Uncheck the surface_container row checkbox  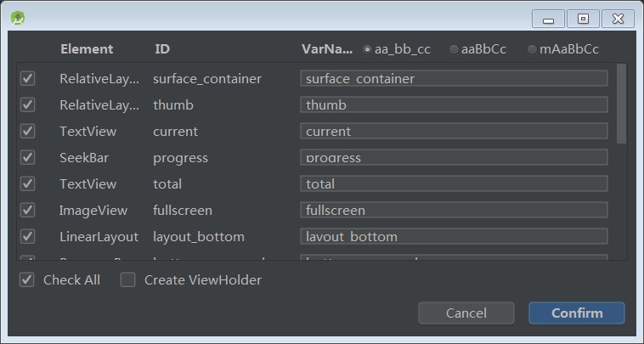click(x=27, y=78)
